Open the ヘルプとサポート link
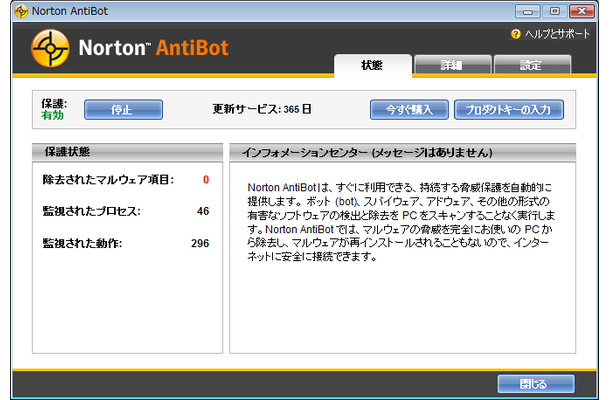Viewport: 610px width, 400px height. tap(557, 34)
